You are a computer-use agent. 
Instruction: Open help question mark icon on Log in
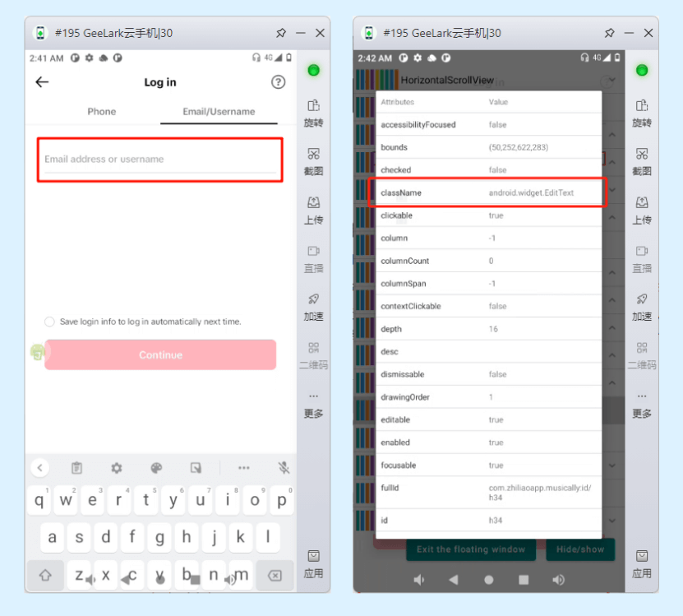point(278,82)
